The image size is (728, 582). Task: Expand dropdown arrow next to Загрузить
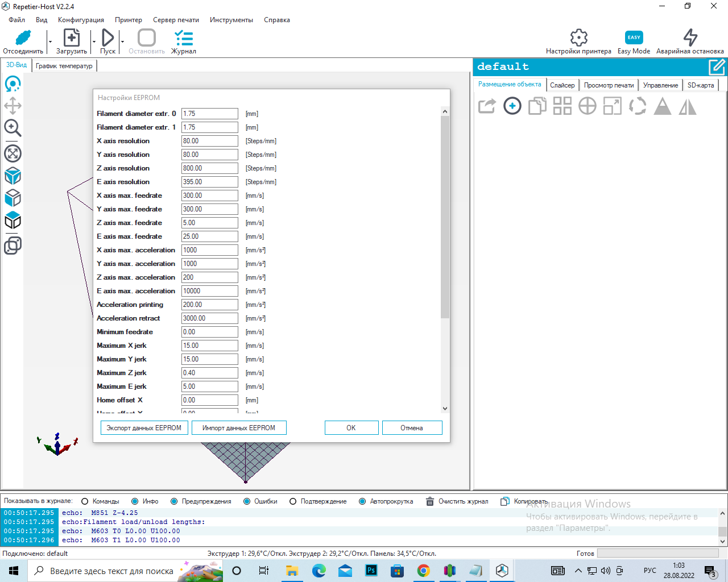(94, 42)
